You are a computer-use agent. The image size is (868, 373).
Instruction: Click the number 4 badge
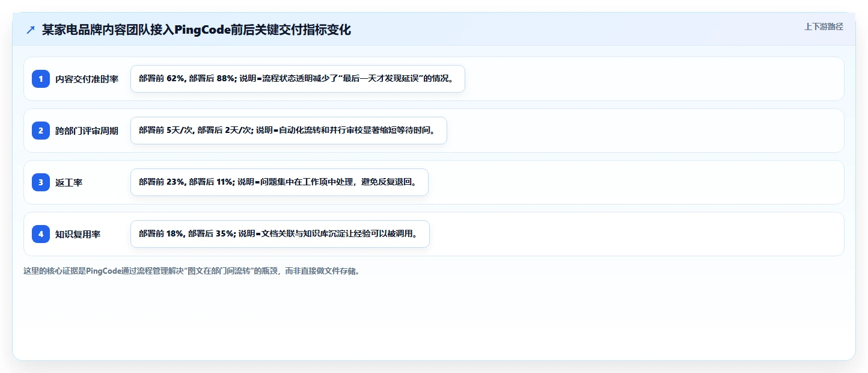[41, 234]
